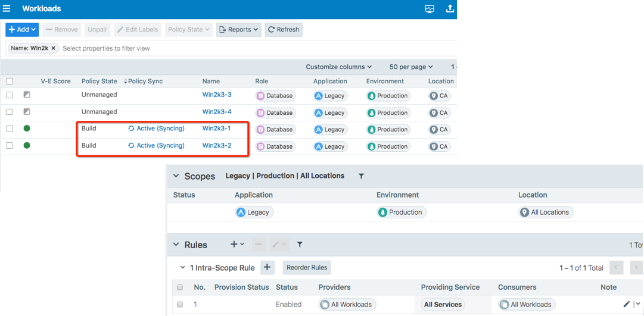Open the Add dropdown button
Image resolution: width=644 pixels, height=316 pixels.
22,29
